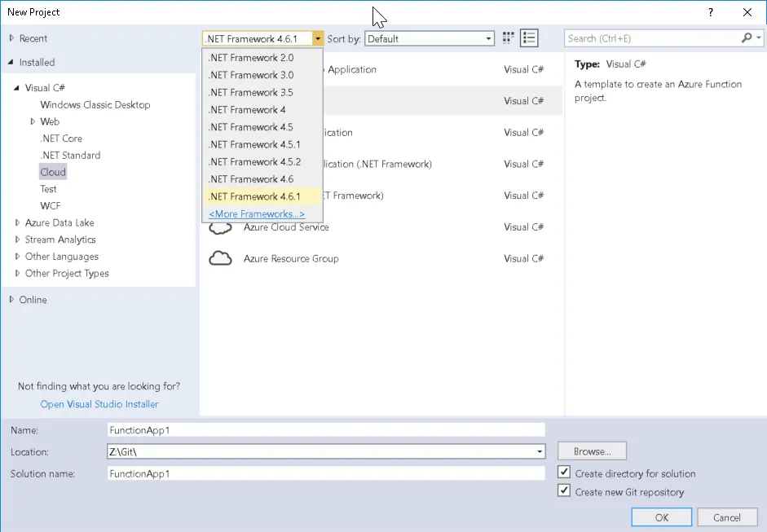Select the Azure Cloud Service template
Viewport: 767px width, 532px height.
tap(381, 226)
